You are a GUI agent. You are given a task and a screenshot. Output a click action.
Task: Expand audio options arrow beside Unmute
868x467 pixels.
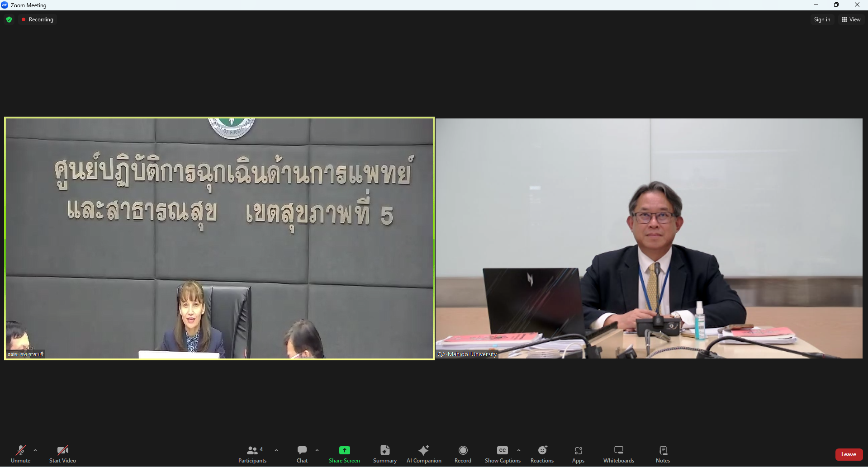[x=35, y=450]
